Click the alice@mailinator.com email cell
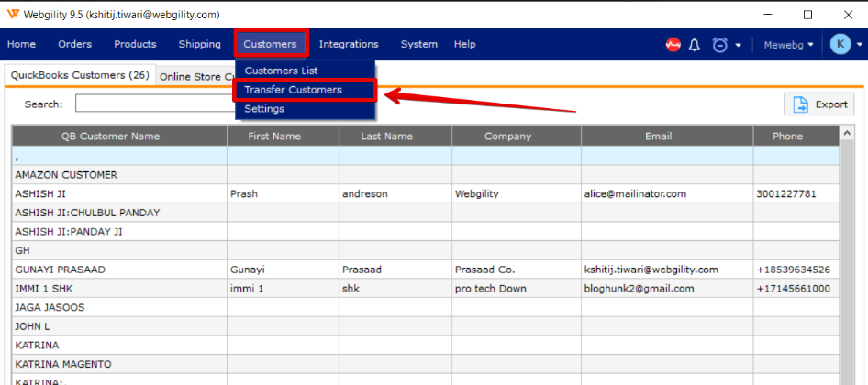 [667, 193]
